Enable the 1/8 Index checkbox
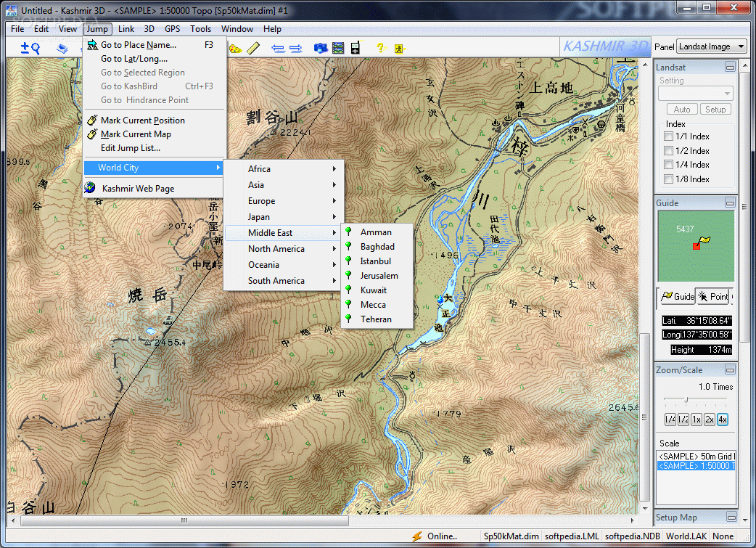This screenshot has height=548, width=756. pos(669,179)
